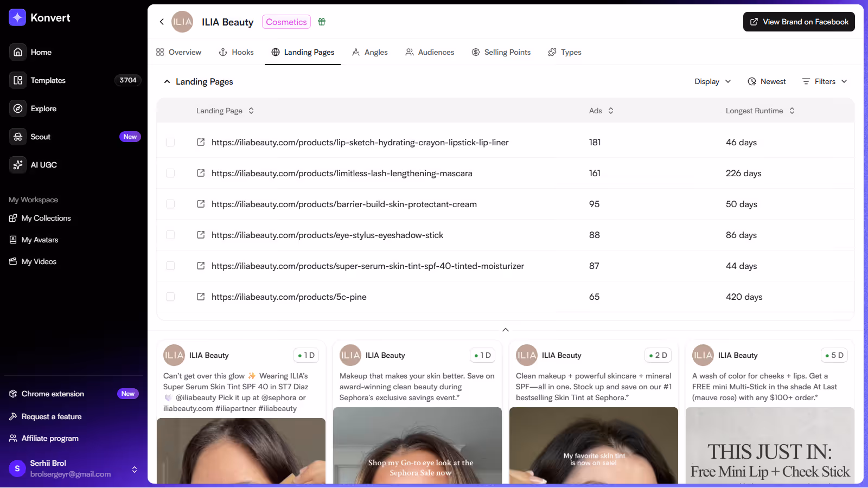Viewport: 868px width, 488px height.
Task: Open the Scout sidebar icon
Action: (18, 137)
